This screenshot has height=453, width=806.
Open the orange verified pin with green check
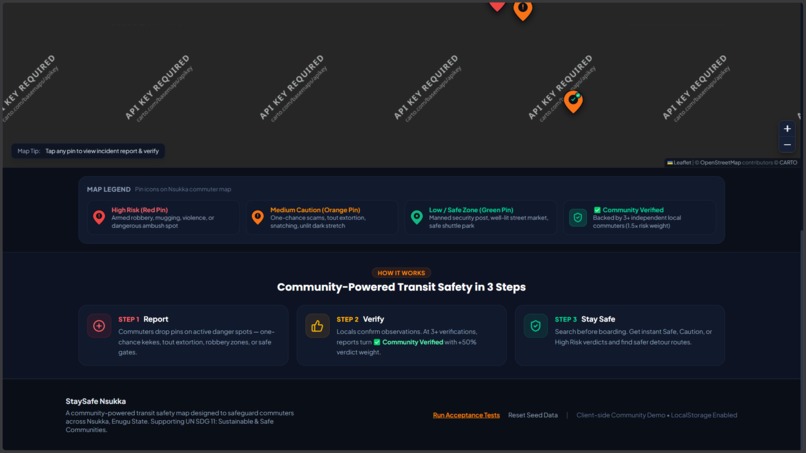click(573, 102)
